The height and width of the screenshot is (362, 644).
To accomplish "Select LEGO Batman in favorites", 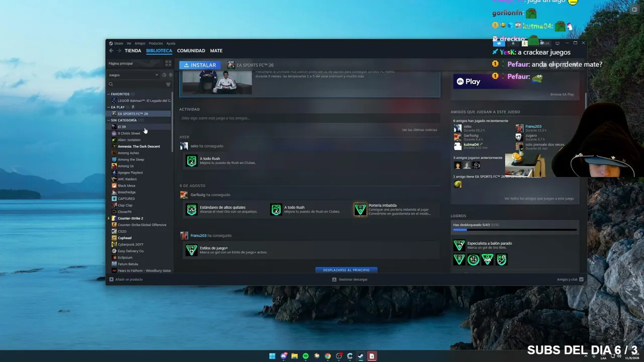I will (140, 101).
